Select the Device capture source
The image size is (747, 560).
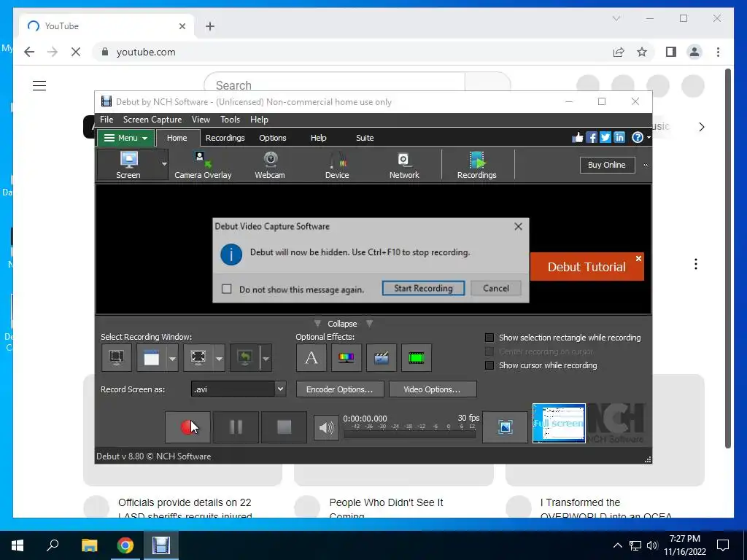coord(337,165)
